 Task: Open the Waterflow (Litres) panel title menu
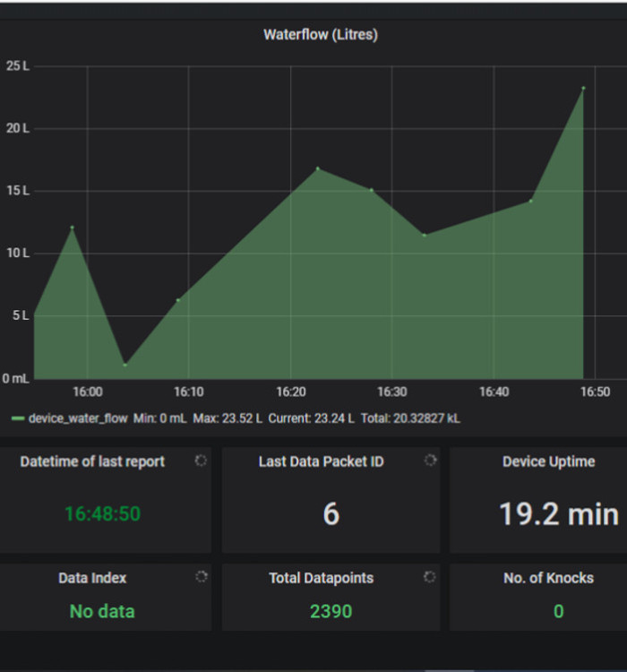(320, 35)
